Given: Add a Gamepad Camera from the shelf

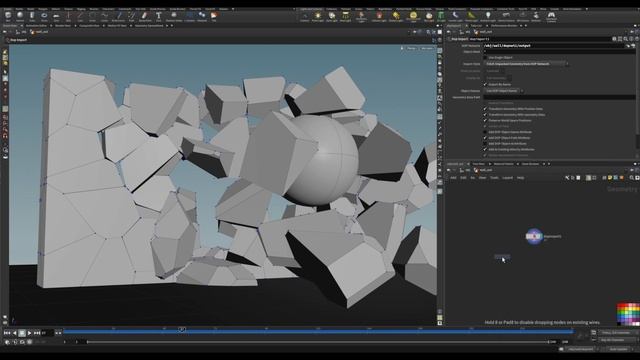Looking at the screenshot, I should (x=551, y=17).
